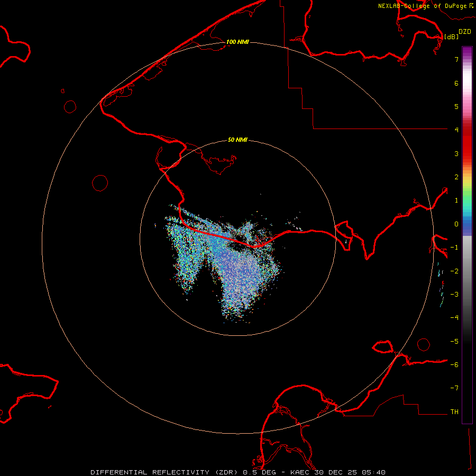The image size is (476, 476).
Task: Click the 5 value on color scale
Action: 456,106
